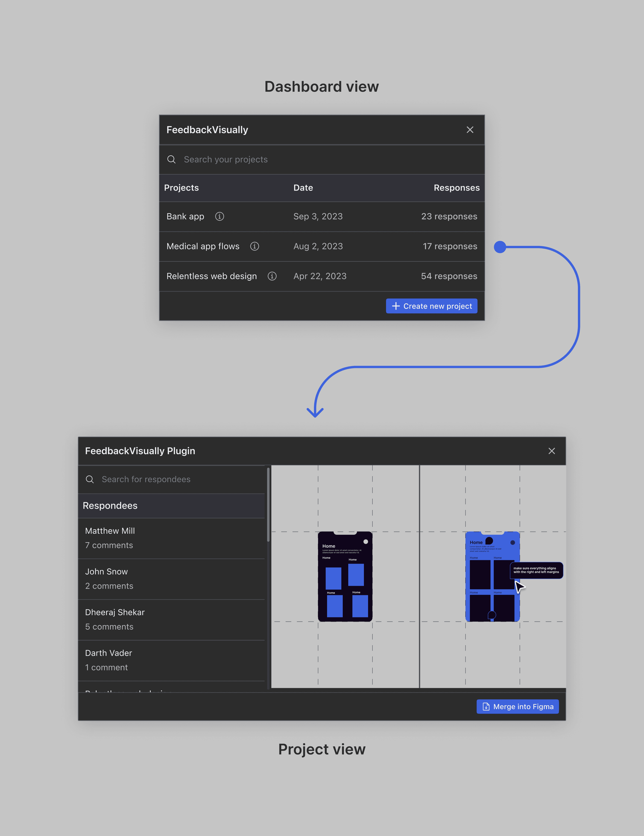The image size is (644, 836).
Task: Click the magnifier icon in respondees search
Action: pos(90,479)
